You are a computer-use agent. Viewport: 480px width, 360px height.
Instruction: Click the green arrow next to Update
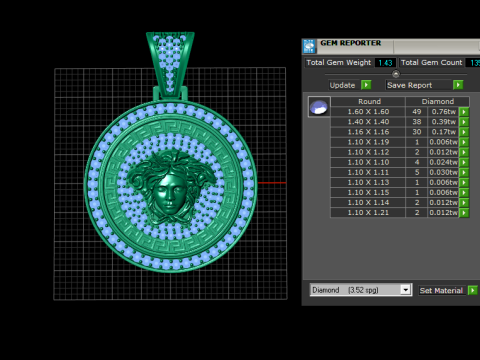tap(366, 85)
